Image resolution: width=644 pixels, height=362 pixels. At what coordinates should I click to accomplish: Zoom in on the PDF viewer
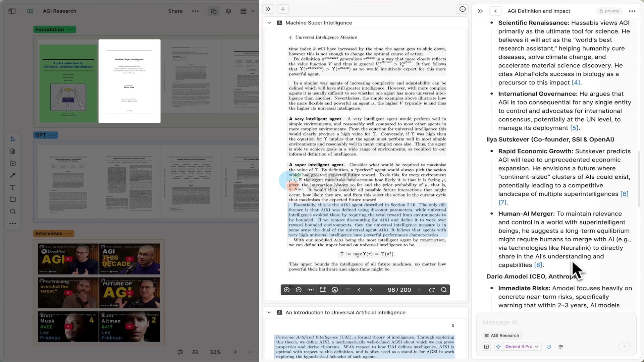(286, 290)
